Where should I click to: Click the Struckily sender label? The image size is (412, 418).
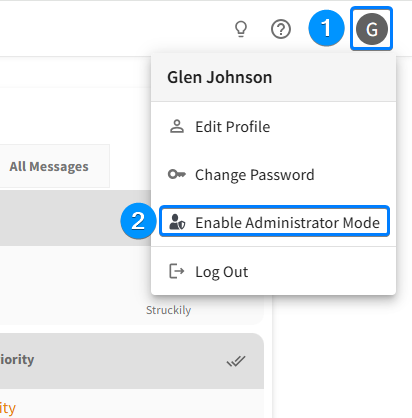[168, 310]
